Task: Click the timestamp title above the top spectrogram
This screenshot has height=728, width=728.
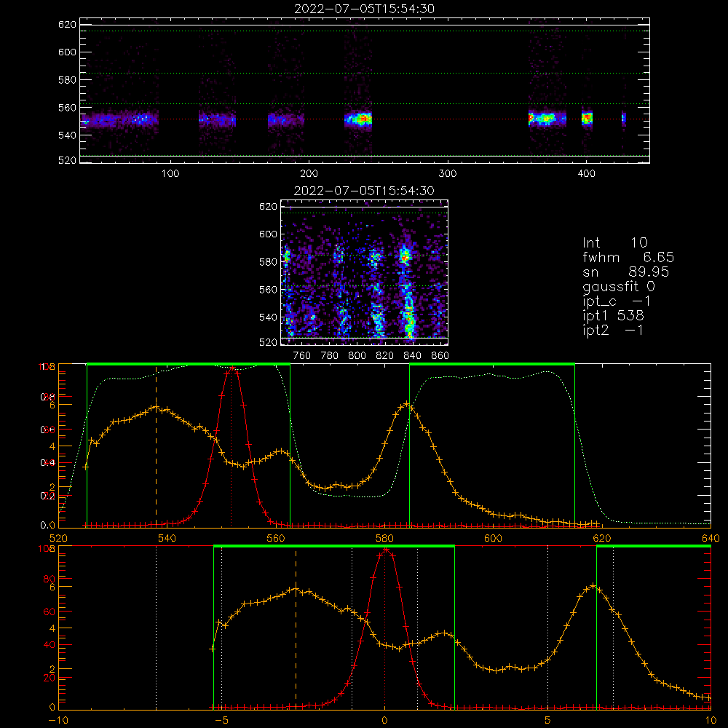Action: 364,9
